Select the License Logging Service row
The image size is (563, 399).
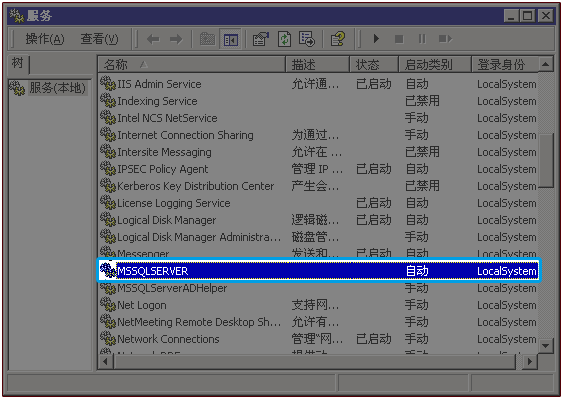click(318, 203)
